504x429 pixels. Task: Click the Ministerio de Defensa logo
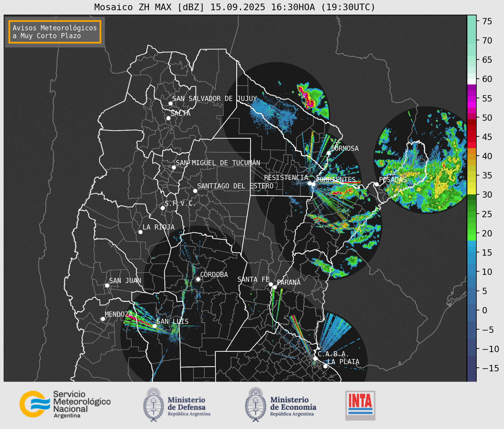click(x=177, y=404)
